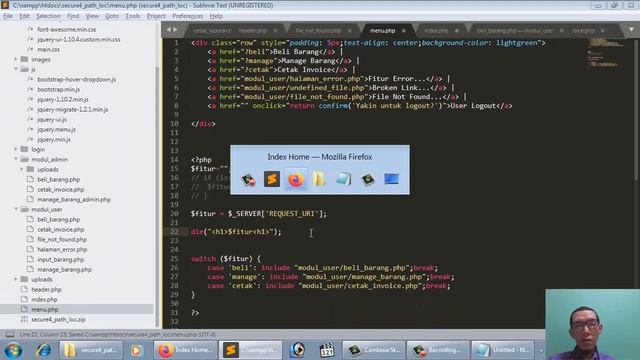This screenshot has height=360, width=640.
Task: Open halaman_error.php in the sidebar
Action: tap(62, 249)
